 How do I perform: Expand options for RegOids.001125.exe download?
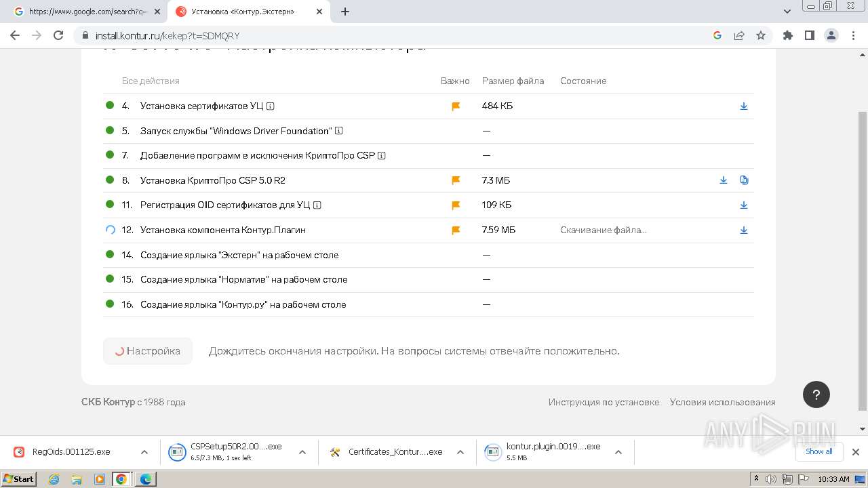click(x=144, y=452)
